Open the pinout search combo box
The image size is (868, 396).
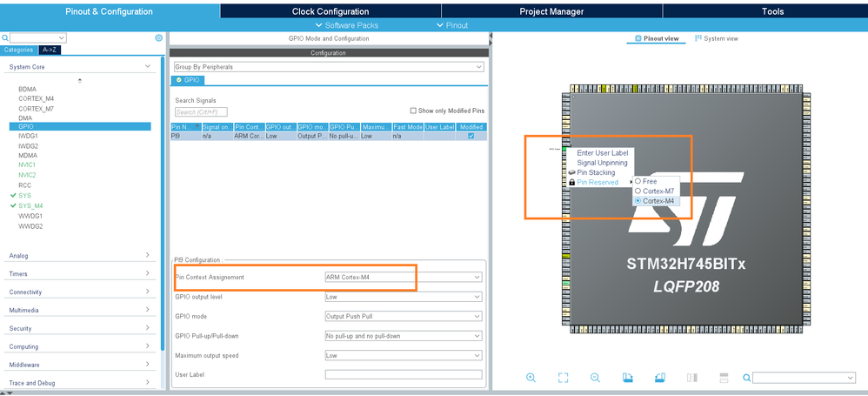click(804, 378)
